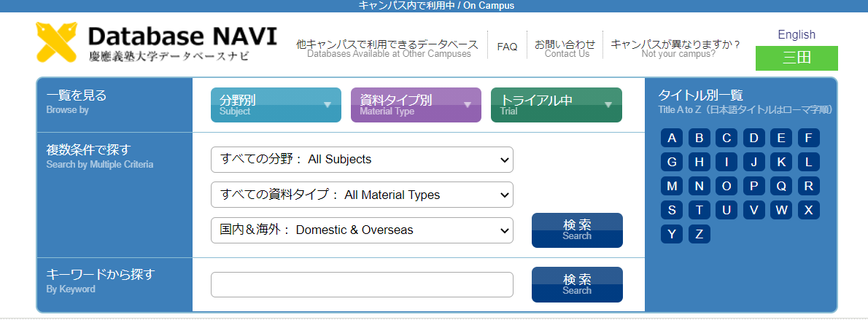
Task: Select letter E in title list
Action: click(x=781, y=138)
